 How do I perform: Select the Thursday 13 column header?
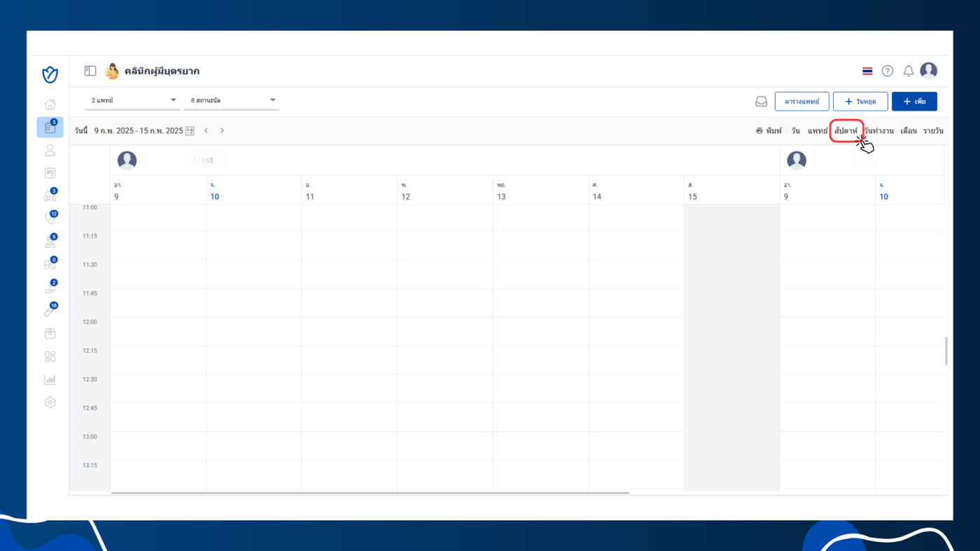540,190
